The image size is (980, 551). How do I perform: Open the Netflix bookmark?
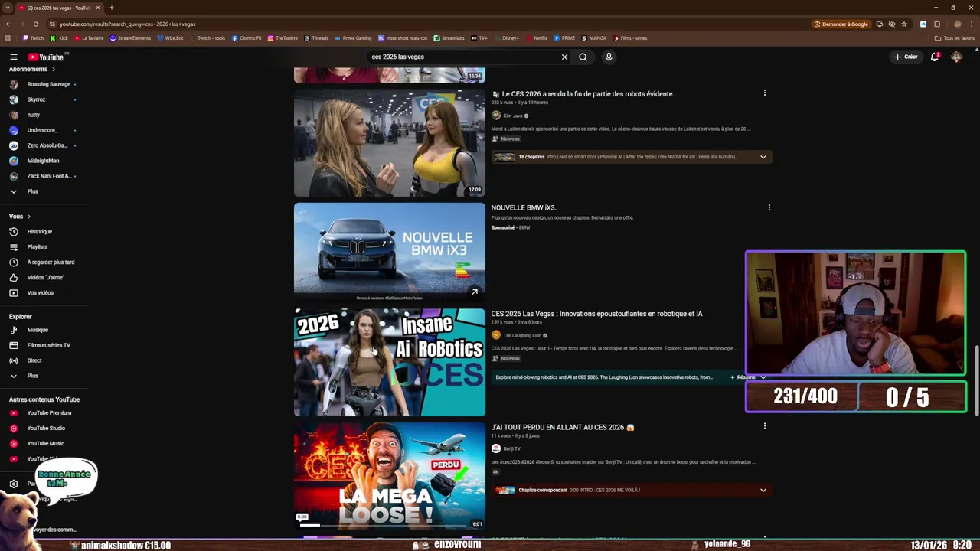point(537,38)
